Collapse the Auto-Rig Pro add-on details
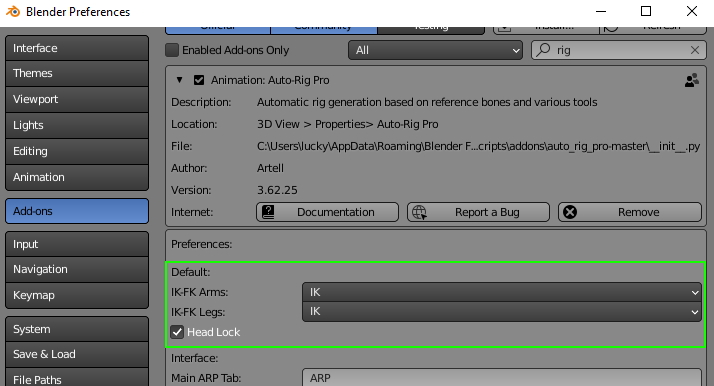 tap(179, 80)
